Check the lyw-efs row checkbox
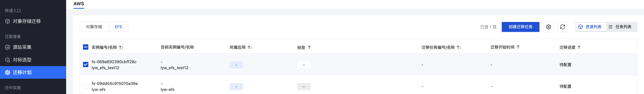Image resolution: width=644 pixels, height=94 pixels. pyautogui.click(x=85, y=86)
